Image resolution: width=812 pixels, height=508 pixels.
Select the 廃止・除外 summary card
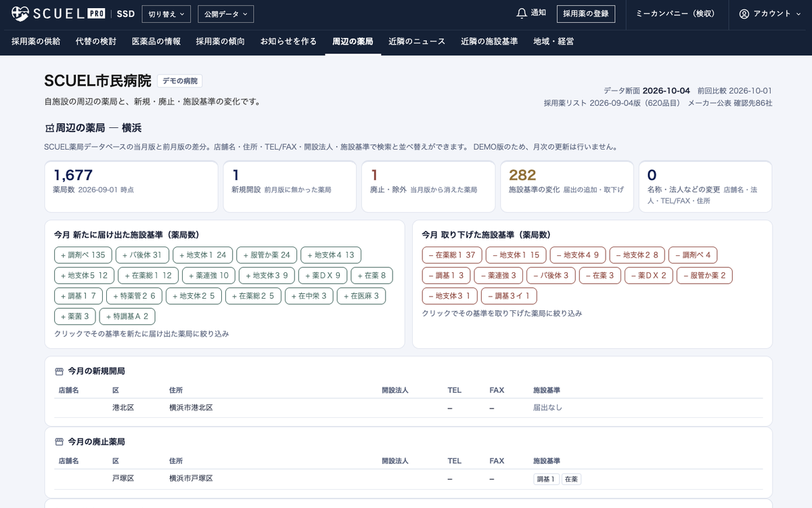point(428,187)
